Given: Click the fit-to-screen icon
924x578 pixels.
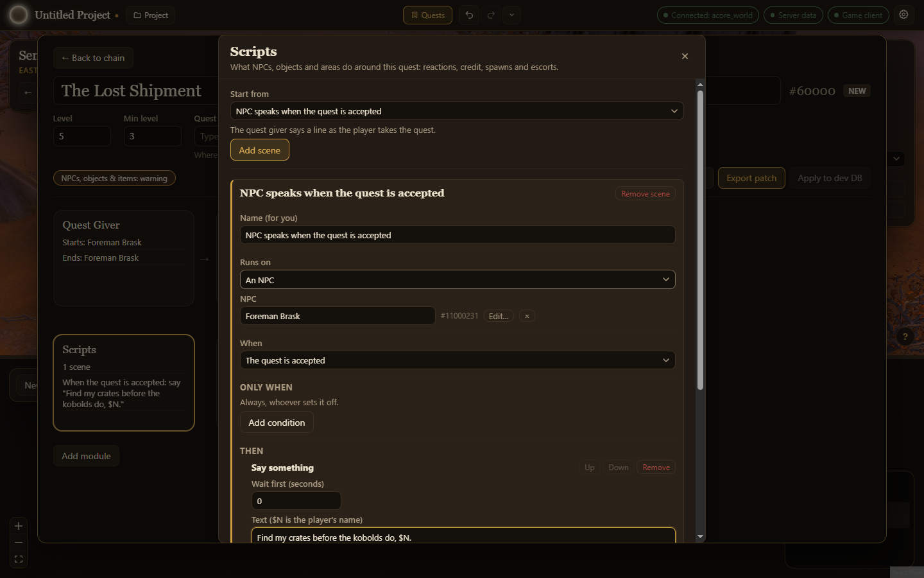Looking at the screenshot, I should tap(19, 559).
